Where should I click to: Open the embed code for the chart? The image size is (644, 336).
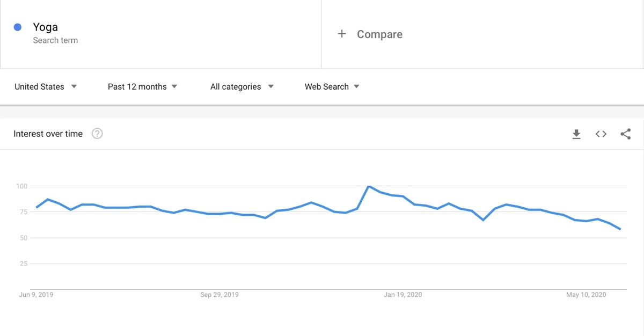[601, 134]
